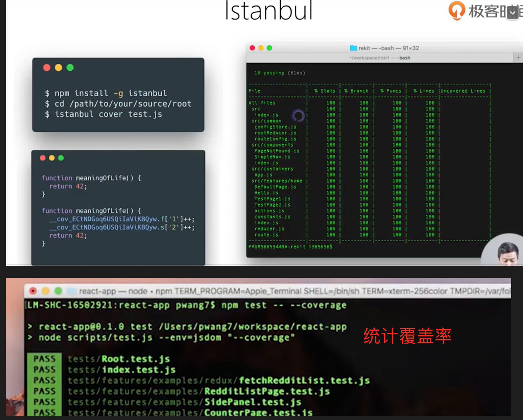This screenshot has width=523, height=420.
Task: Select the ~/workspace/rekit -bash tab
Action: pyautogui.click(x=379, y=58)
